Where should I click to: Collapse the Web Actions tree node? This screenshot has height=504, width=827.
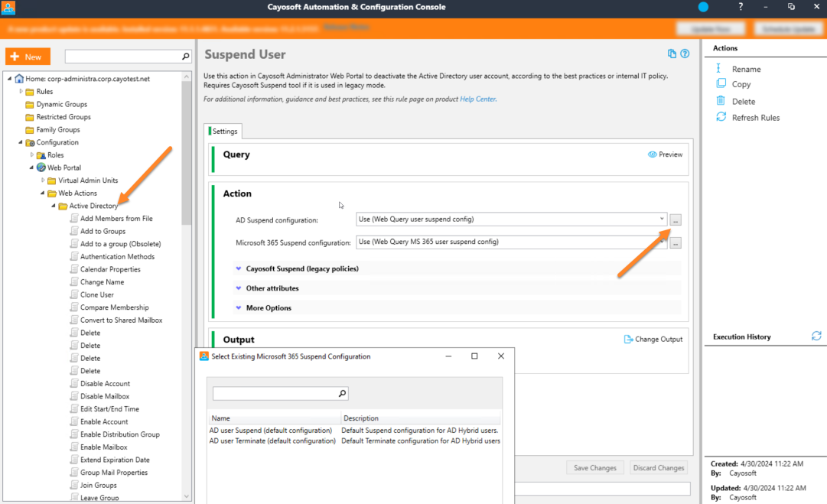(x=43, y=193)
